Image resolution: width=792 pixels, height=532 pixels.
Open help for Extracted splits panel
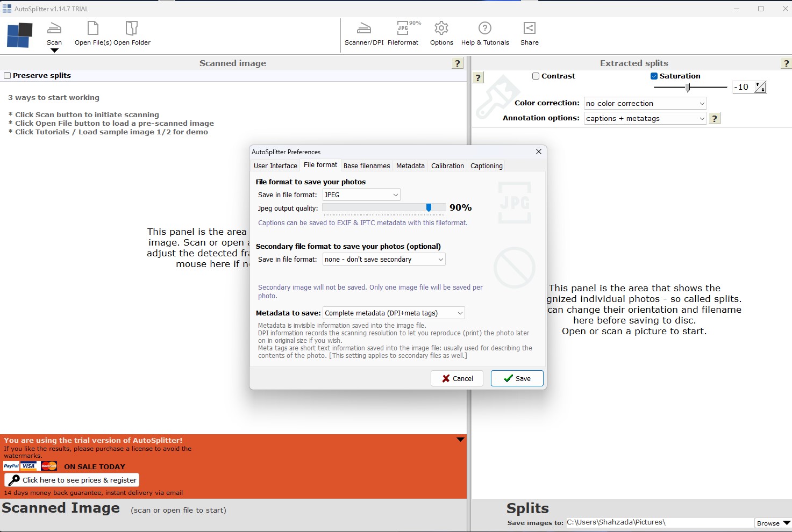[787, 63]
